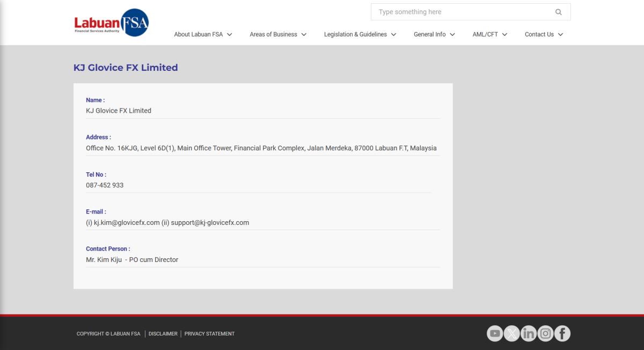Click the search magnifier icon

(558, 12)
